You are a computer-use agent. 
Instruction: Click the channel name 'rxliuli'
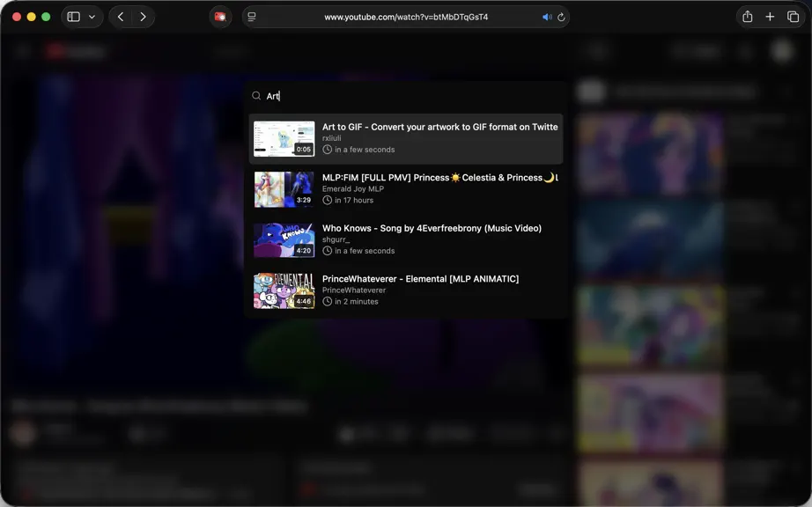[x=331, y=138]
